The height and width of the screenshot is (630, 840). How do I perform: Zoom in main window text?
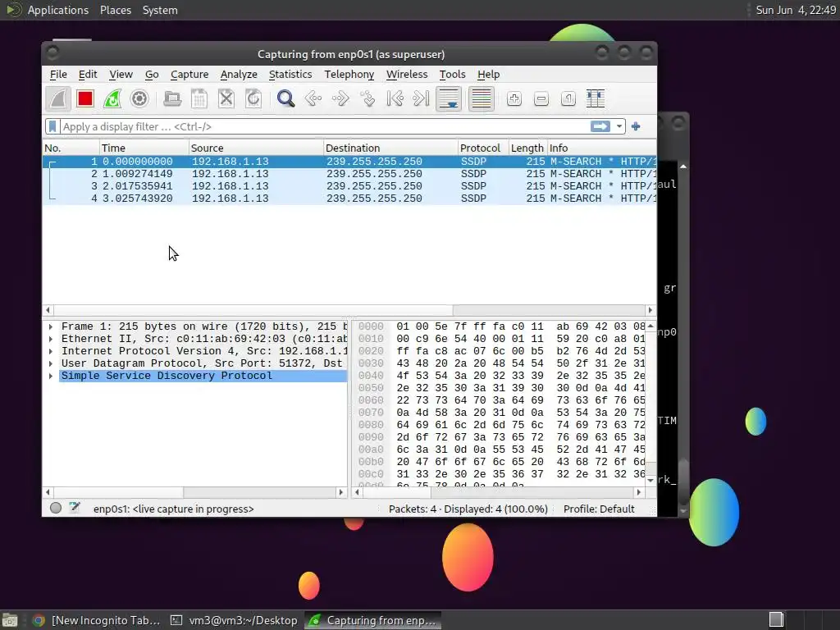[514, 99]
